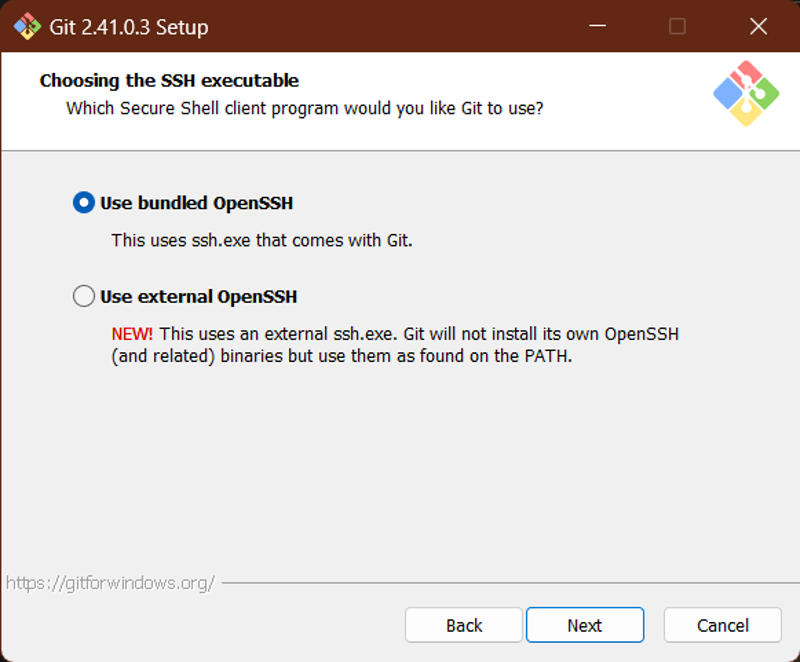This screenshot has height=662, width=800.
Task: Return with the Back button
Action: 464,625
